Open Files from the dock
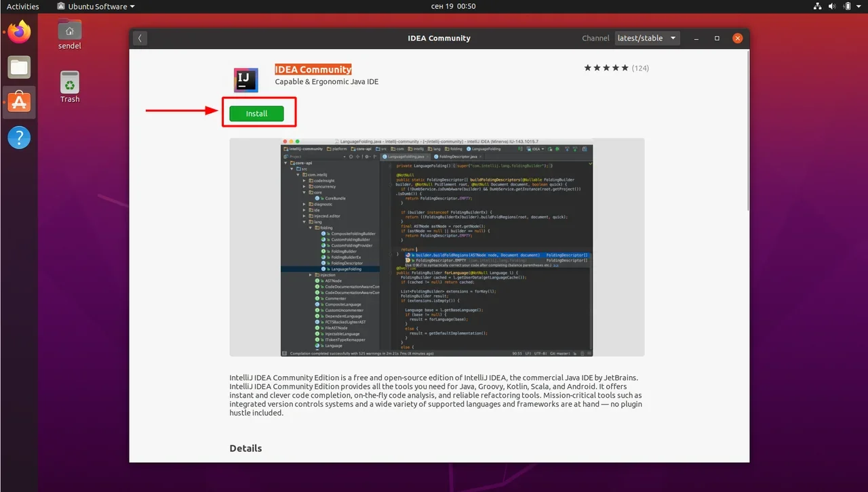The width and height of the screenshot is (868, 492). point(20,67)
